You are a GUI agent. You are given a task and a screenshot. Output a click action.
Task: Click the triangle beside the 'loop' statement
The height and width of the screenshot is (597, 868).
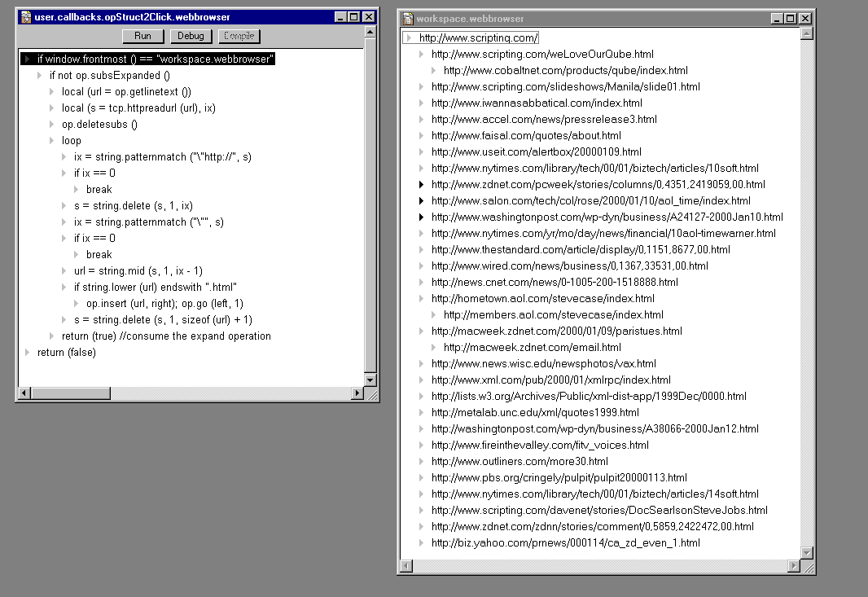coord(52,141)
